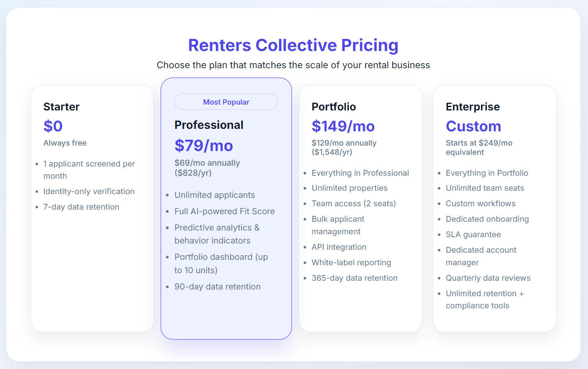This screenshot has height=369, width=588.
Task: Select the Portfolio plan title
Action: pos(334,107)
